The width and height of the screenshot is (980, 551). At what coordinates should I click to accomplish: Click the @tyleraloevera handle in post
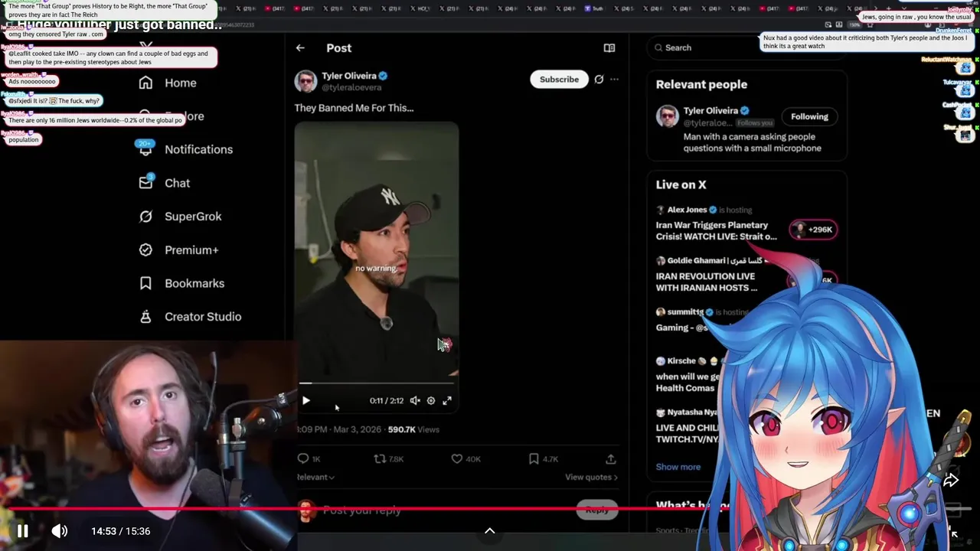351,88
